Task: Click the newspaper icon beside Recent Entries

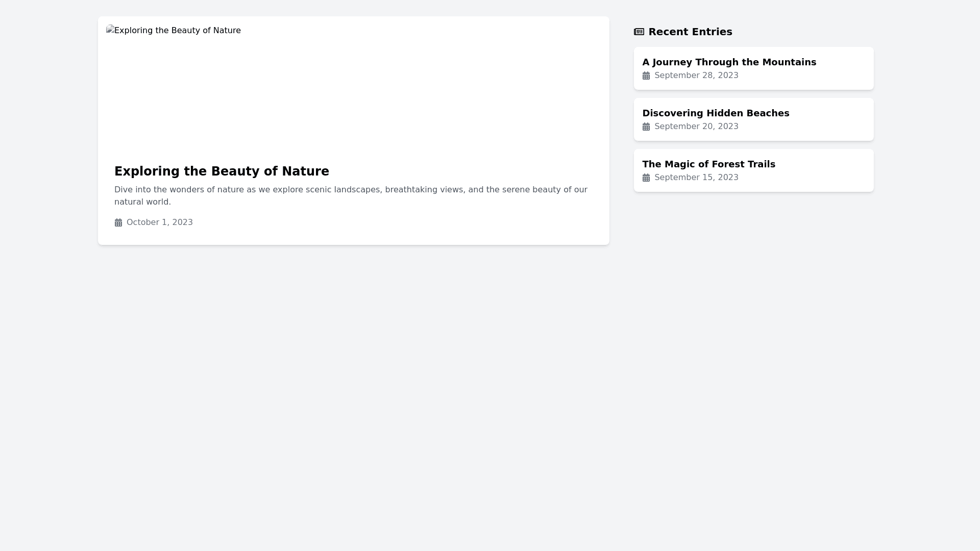Action: point(639,32)
